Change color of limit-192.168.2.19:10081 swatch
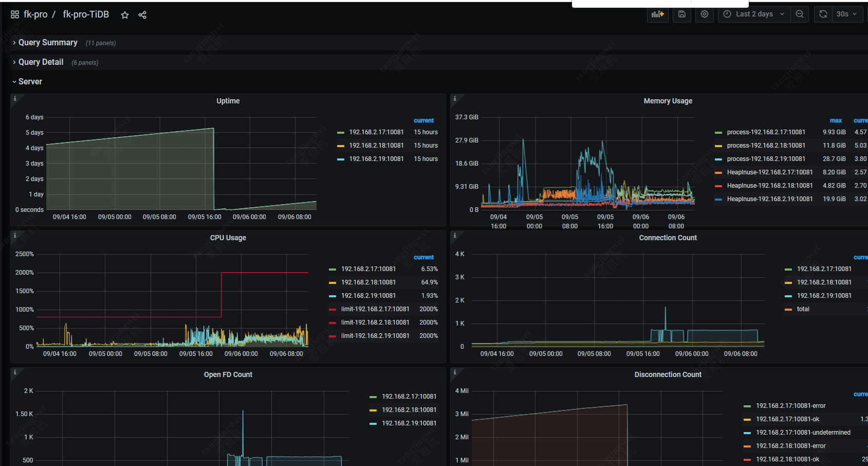Image resolution: width=868 pixels, height=466 pixels. (333, 336)
